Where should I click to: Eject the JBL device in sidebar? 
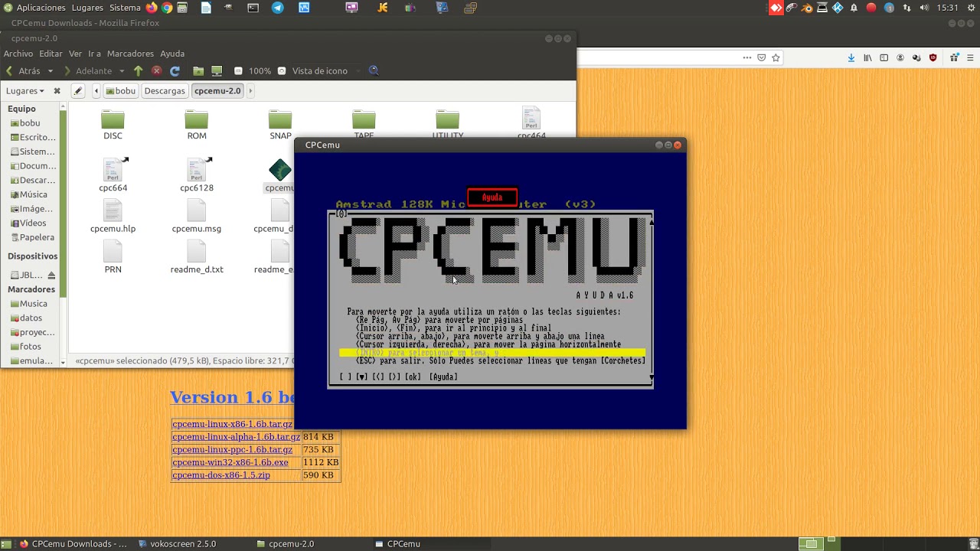click(51, 275)
